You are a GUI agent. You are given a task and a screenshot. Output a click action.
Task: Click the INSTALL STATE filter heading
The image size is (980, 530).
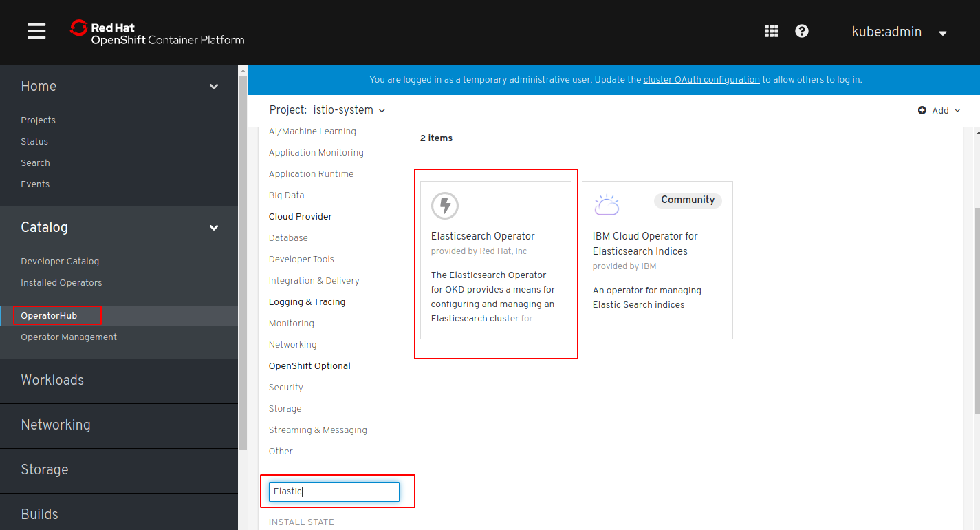[x=301, y=522]
